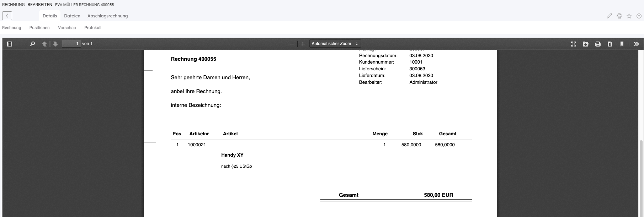Mark invoice as favorite with star

pyautogui.click(x=629, y=16)
